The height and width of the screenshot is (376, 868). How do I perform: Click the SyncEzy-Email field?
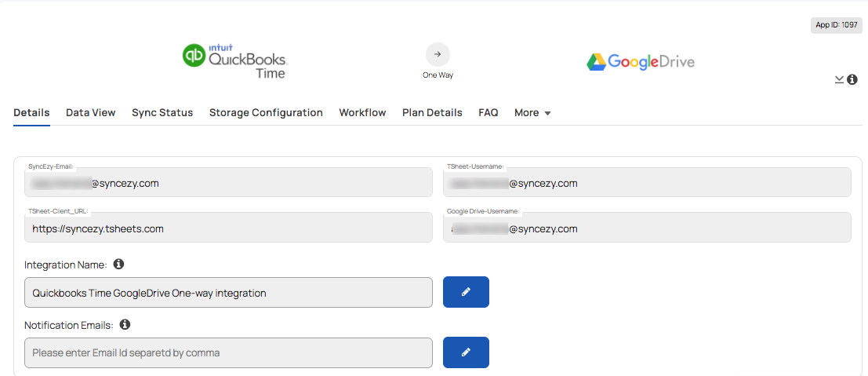tap(229, 182)
